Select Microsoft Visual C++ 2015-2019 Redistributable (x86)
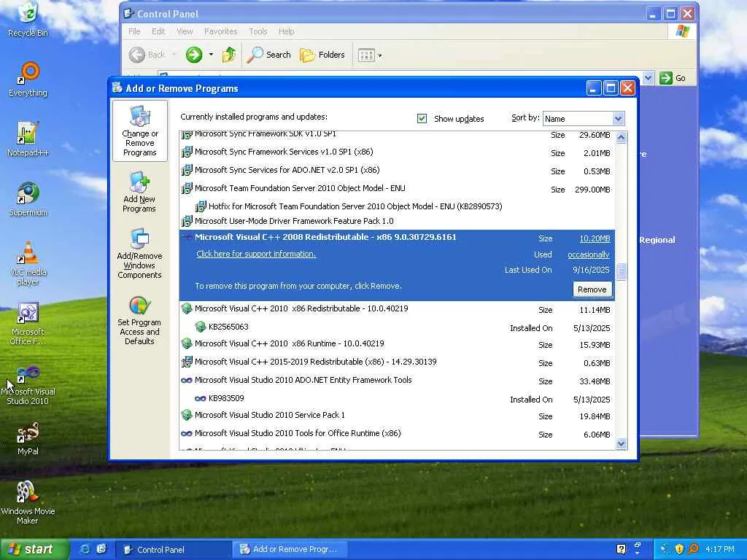 click(398, 362)
